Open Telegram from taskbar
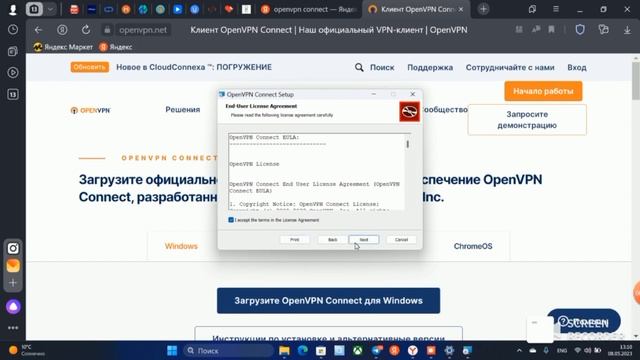The image size is (640, 360). (x=376, y=350)
